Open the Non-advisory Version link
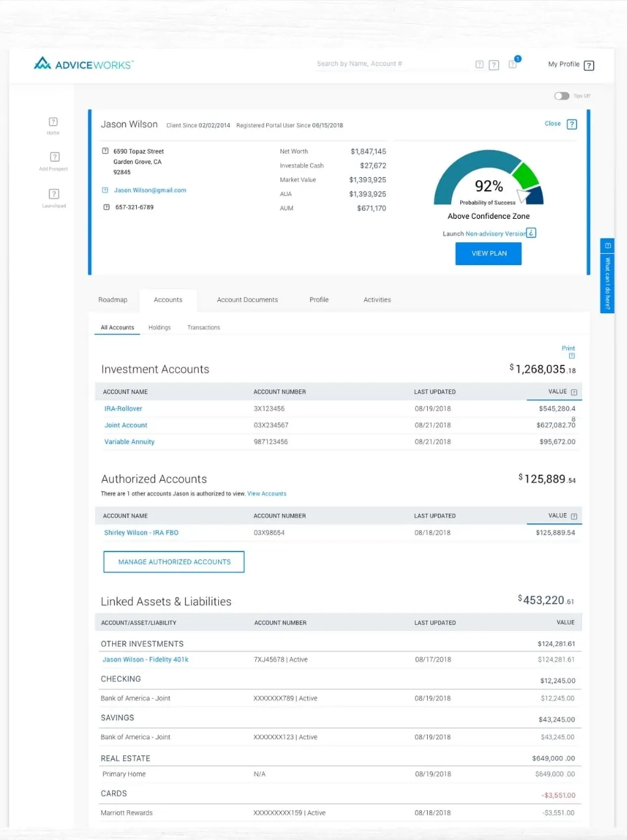This screenshot has width=627, height=840. 495,234
